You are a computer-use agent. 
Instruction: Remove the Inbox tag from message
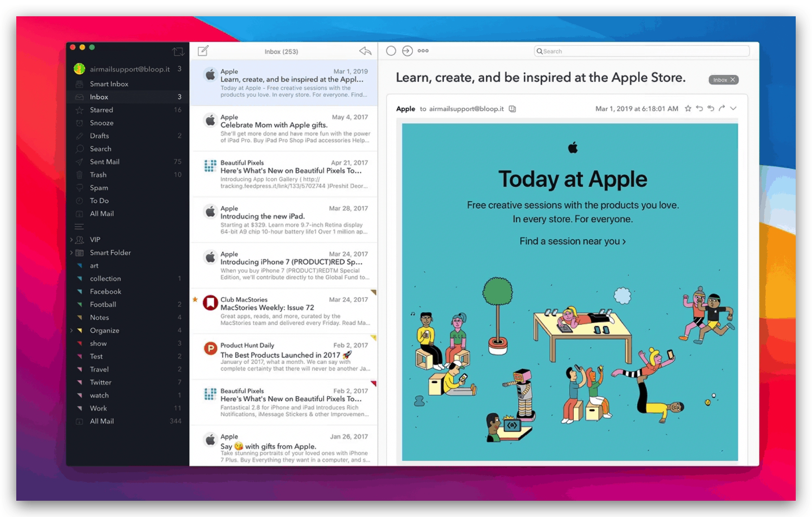tap(733, 80)
